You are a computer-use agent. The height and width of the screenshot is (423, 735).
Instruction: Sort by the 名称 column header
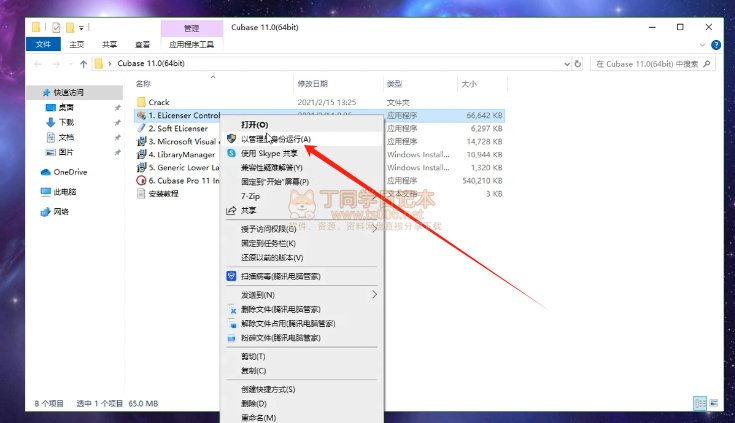[x=143, y=83]
